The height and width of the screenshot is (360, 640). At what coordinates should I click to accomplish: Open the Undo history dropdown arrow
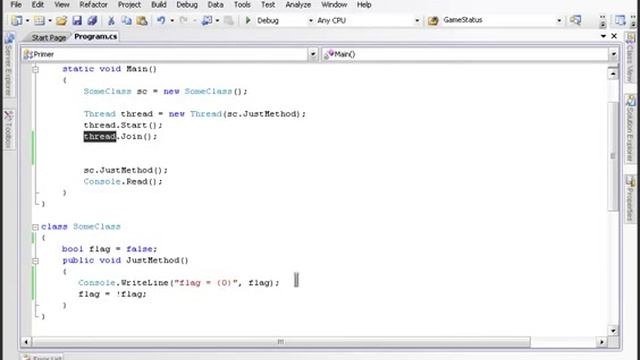tap(172, 20)
